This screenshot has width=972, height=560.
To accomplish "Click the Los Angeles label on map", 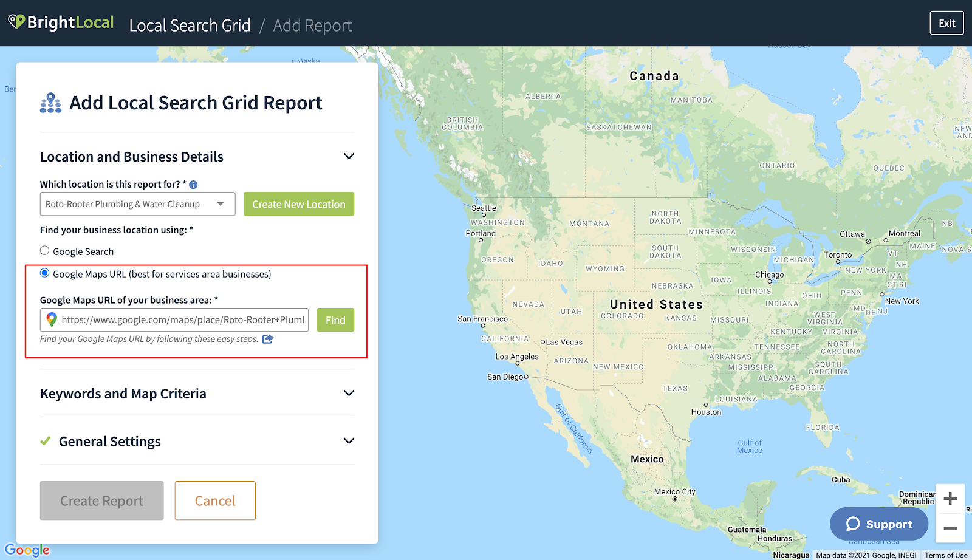I will (x=517, y=357).
